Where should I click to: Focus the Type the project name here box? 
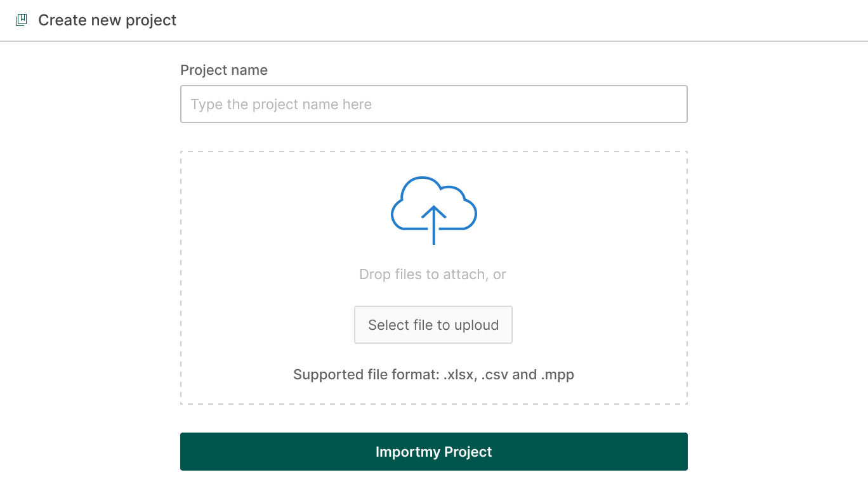433,103
